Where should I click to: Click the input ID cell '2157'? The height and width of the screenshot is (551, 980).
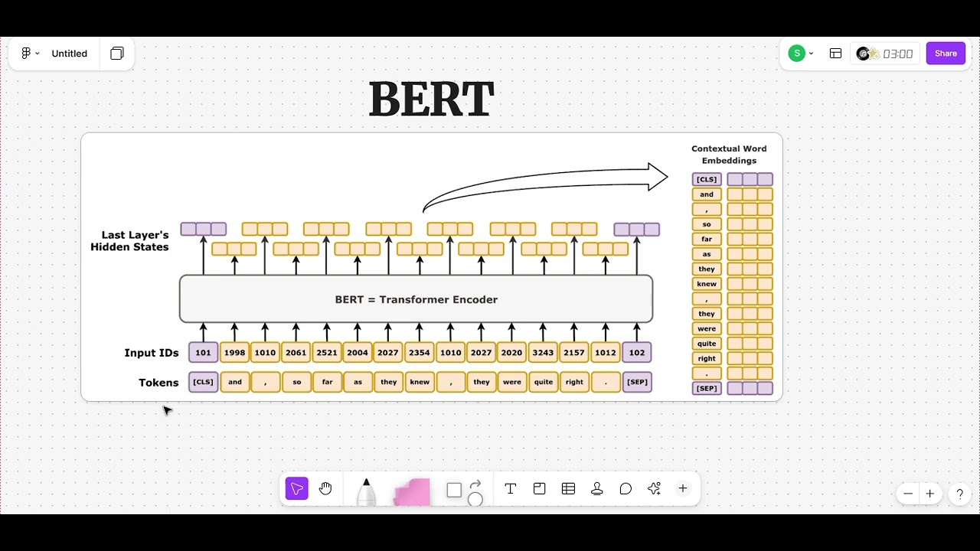(574, 353)
